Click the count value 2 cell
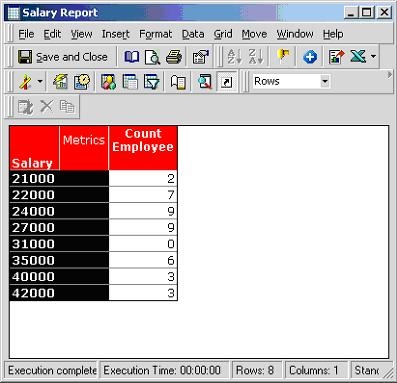Screen dimensions: 397x383 coord(143,178)
